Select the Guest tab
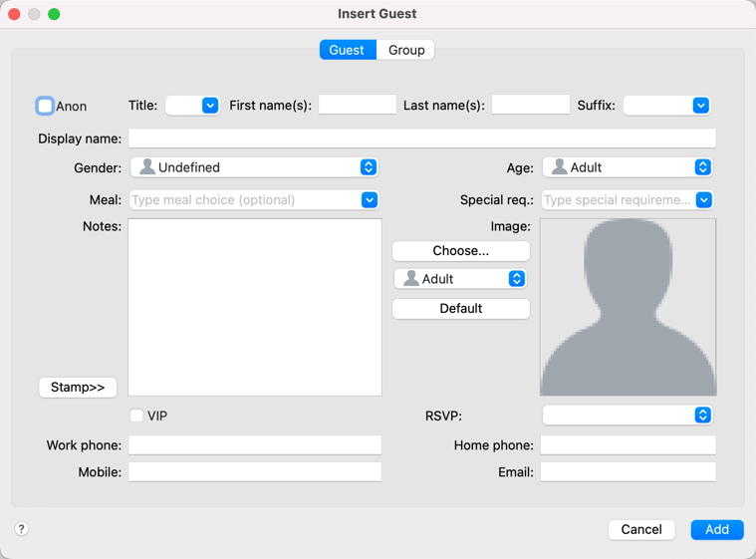756x559 pixels. pyautogui.click(x=347, y=50)
